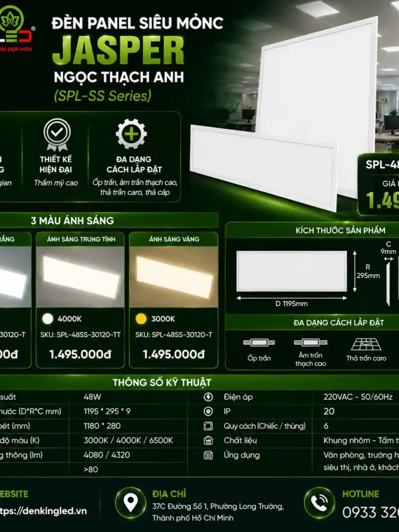Viewport: 399px width, 532px height.
Task: Open the denkingled.vn website link
Action: pos(43,511)
